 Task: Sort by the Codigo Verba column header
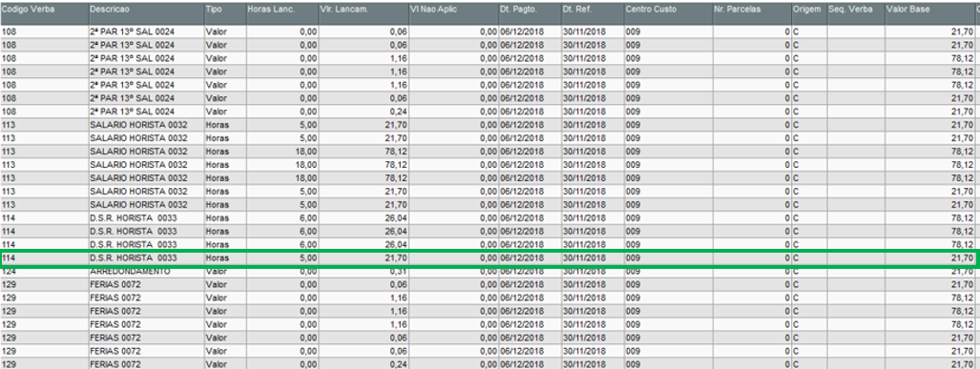pos(44,13)
